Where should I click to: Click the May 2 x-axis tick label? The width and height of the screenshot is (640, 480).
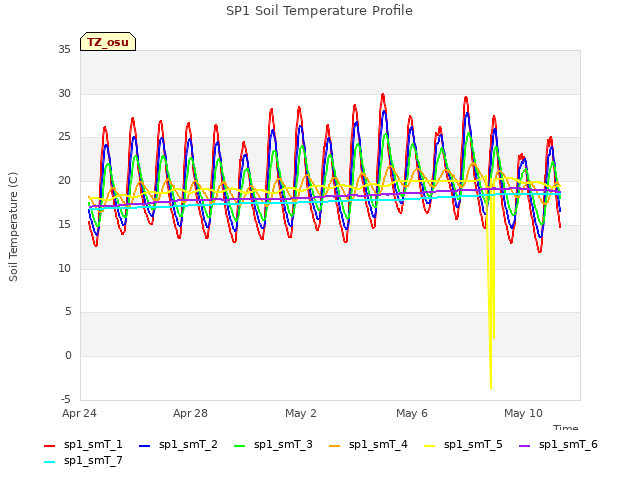pyautogui.click(x=301, y=413)
